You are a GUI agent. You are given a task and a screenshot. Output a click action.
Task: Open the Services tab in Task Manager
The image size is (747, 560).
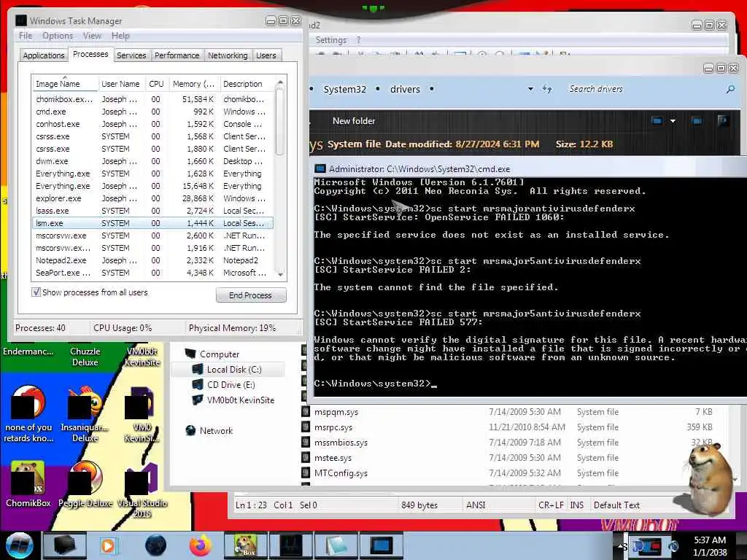click(131, 55)
